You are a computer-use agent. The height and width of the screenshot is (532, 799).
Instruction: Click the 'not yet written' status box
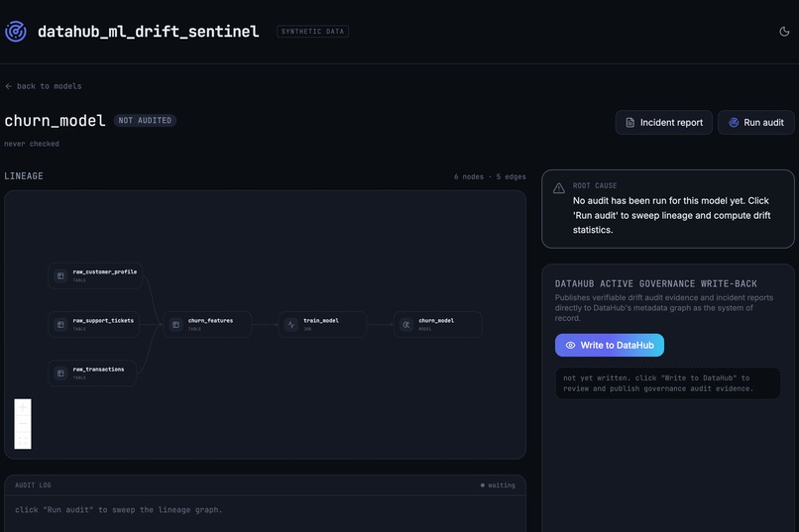click(x=667, y=383)
